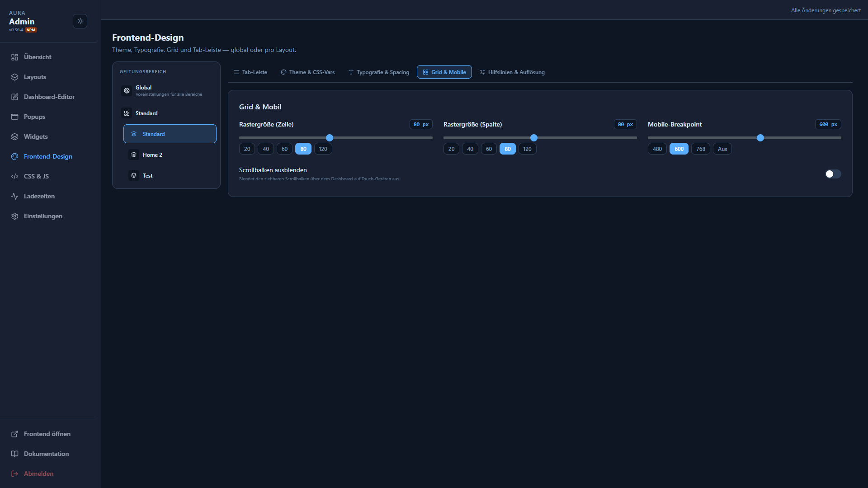Select 120 preset for Rastergröße (Zeile)
The height and width of the screenshot is (488, 868).
[x=323, y=149]
